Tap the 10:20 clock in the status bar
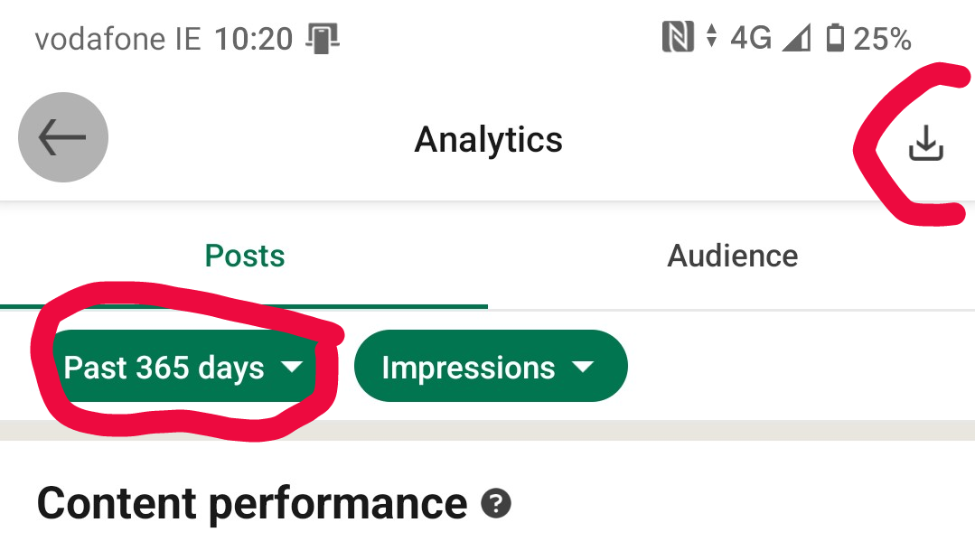975x560 pixels. [x=254, y=39]
